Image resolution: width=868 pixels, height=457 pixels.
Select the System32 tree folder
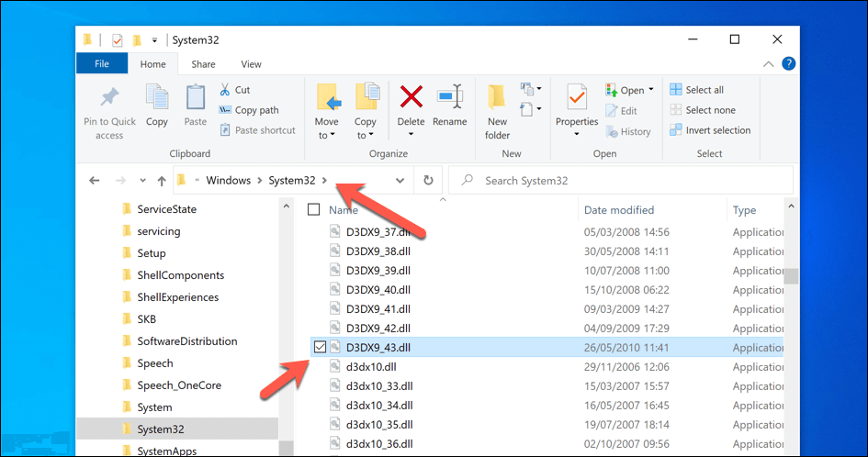pos(177,429)
